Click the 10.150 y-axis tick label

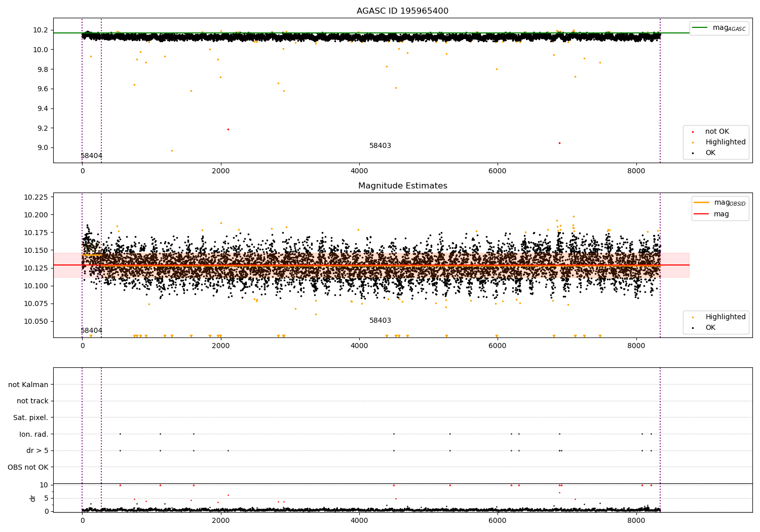tap(36, 250)
